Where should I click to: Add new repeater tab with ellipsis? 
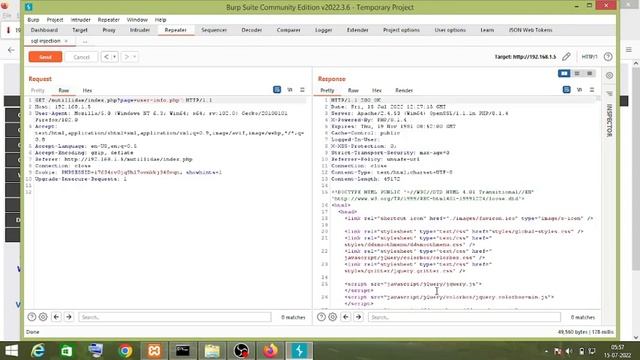(85, 41)
